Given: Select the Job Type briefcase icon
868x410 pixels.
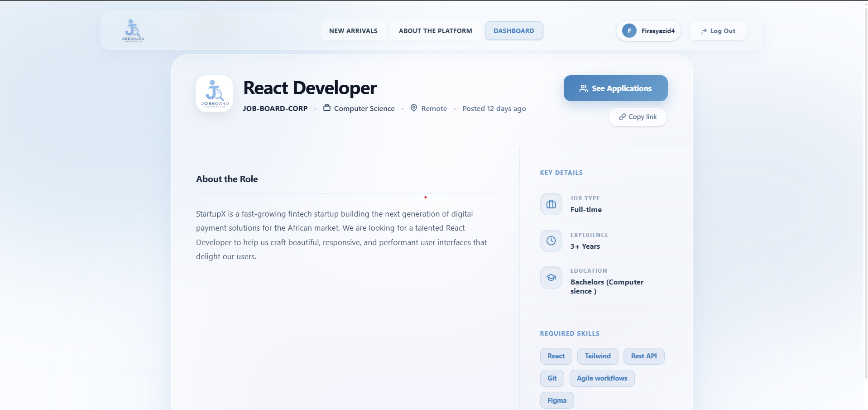Looking at the screenshot, I should (x=551, y=204).
